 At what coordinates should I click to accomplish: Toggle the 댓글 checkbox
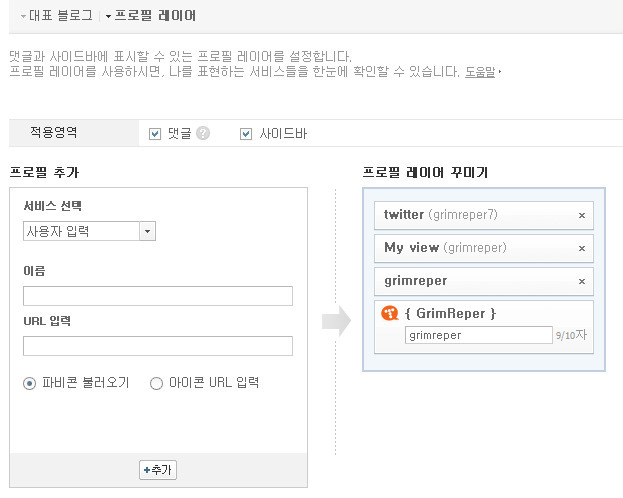pyautogui.click(x=155, y=134)
